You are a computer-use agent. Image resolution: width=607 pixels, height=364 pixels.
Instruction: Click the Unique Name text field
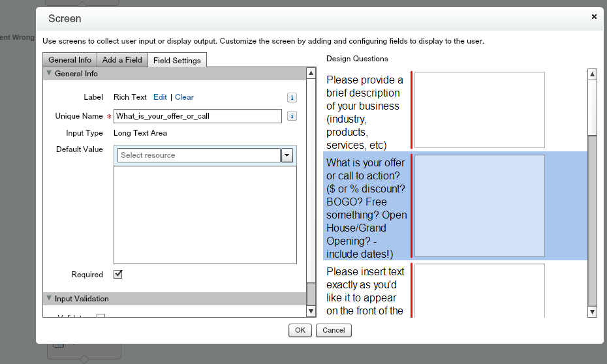point(197,116)
